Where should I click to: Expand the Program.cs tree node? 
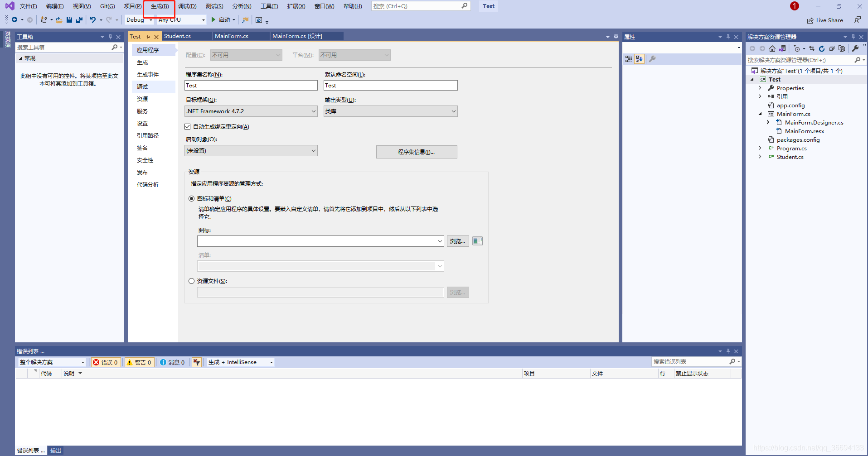coord(760,149)
